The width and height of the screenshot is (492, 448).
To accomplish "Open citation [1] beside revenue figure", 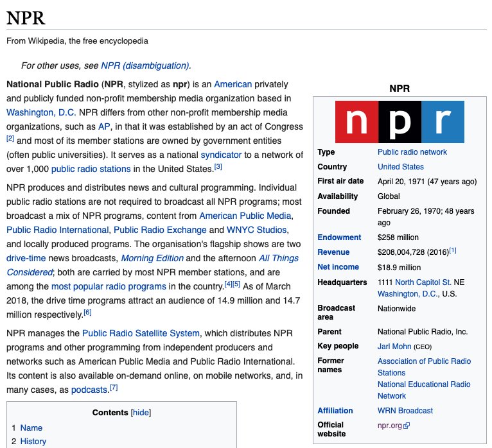I will pos(453,250).
